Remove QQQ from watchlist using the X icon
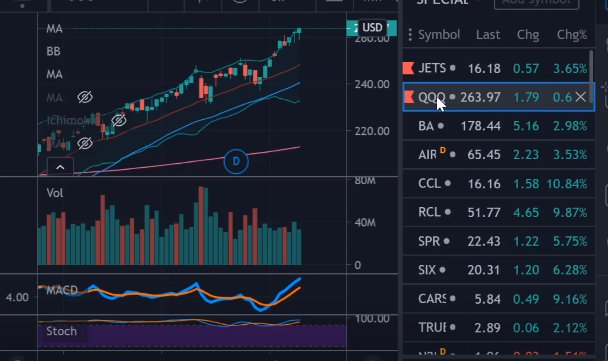The width and height of the screenshot is (608, 361). 580,97
